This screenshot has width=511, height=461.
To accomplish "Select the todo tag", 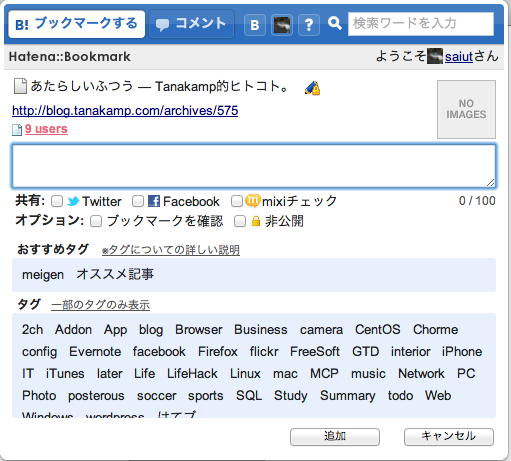I will pyautogui.click(x=400, y=396).
